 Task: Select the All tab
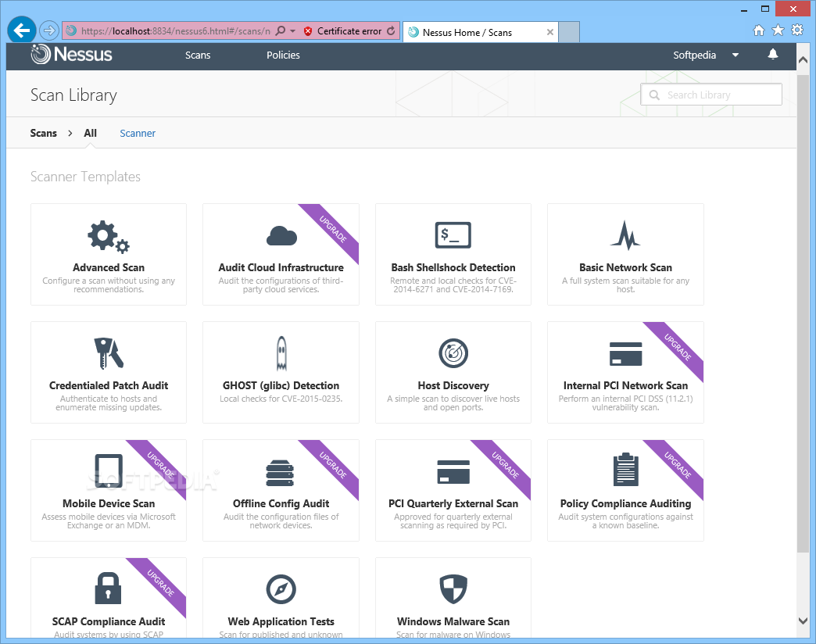(90, 133)
